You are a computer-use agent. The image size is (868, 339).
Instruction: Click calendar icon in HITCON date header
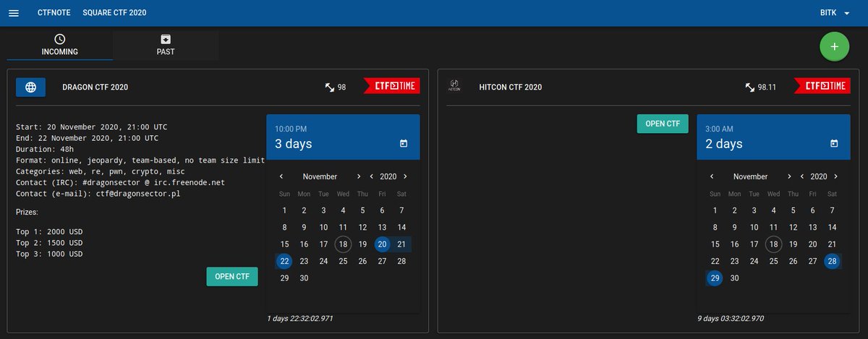click(834, 144)
